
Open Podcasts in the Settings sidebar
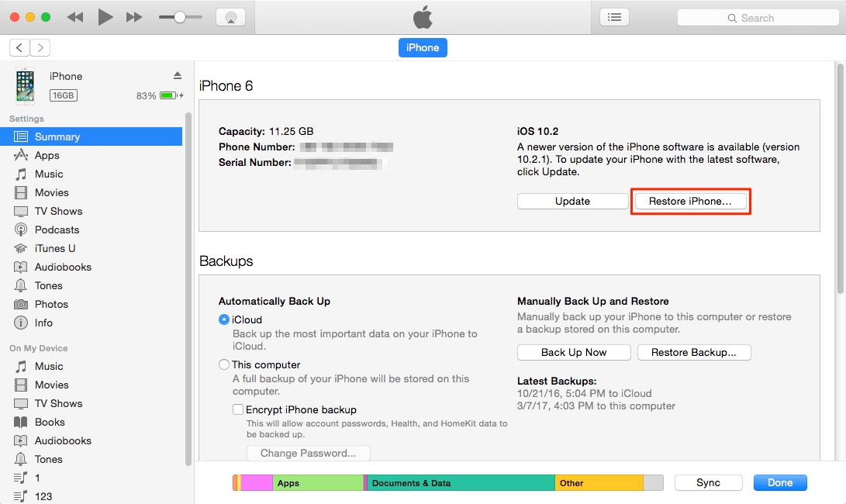coord(57,230)
